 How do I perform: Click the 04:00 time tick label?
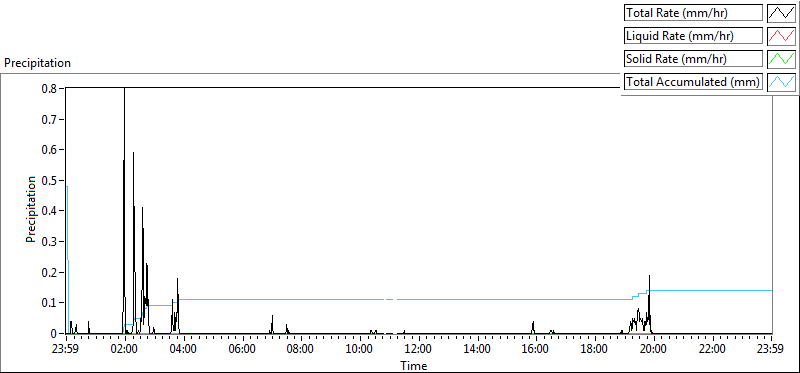(x=183, y=350)
